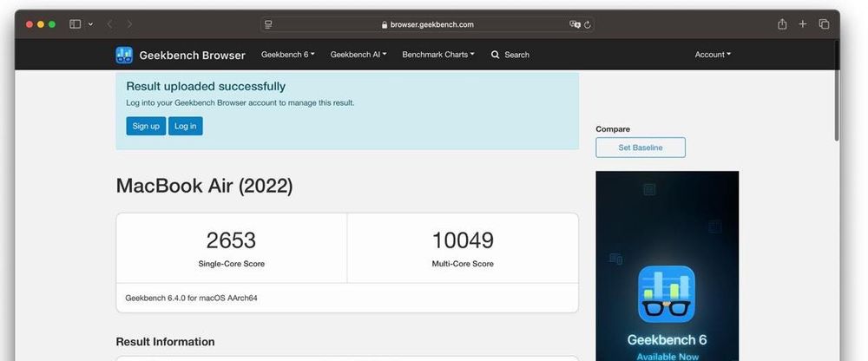Click the Sign up button

[146, 126]
